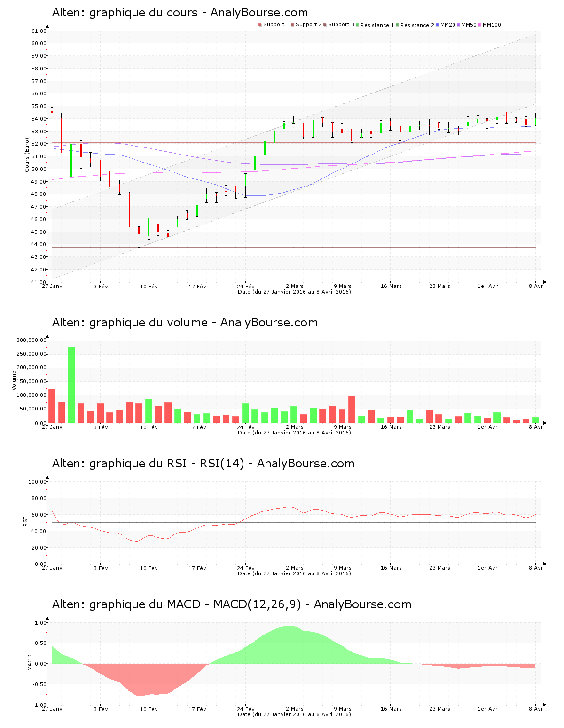
Task: Click the date range caption under the RSI chart
Action: click(x=294, y=573)
